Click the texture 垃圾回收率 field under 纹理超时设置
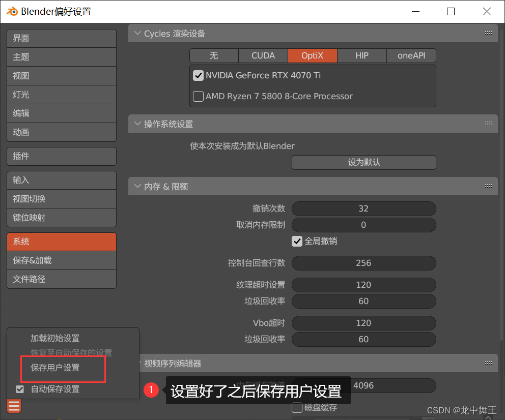Viewport: 505px width, 420px height. [364, 302]
